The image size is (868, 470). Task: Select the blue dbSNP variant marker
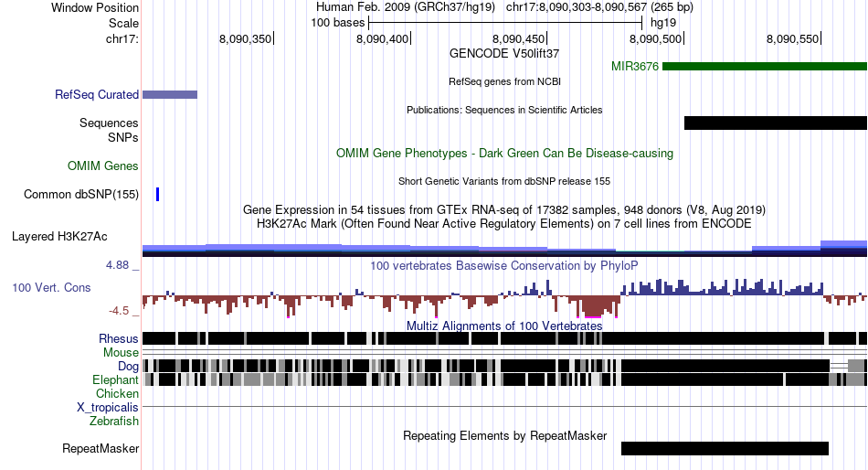[x=158, y=195]
